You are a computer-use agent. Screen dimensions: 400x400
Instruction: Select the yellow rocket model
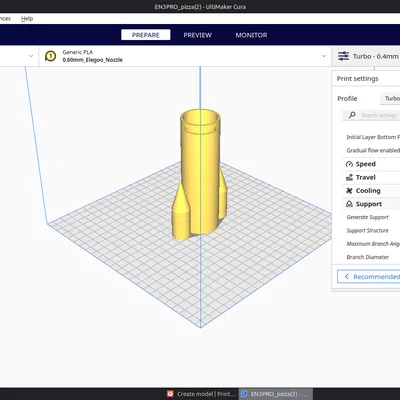point(199,173)
